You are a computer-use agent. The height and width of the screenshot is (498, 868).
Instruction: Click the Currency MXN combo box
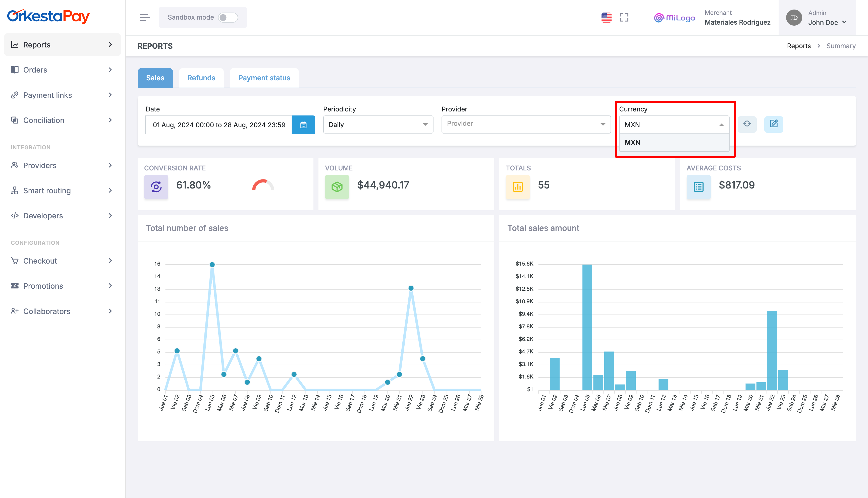(674, 125)
